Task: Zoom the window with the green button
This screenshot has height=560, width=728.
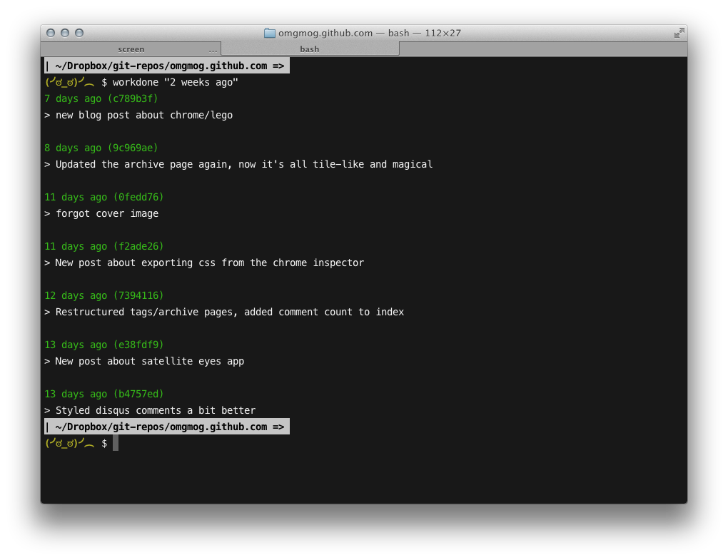Action: pyautogui.click(x=79, y=33)
